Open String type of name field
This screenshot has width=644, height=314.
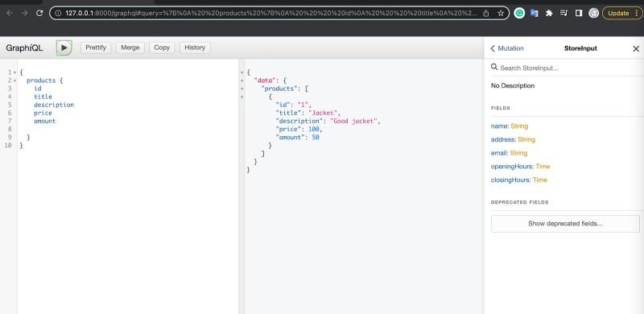click(x=519, y=126)
